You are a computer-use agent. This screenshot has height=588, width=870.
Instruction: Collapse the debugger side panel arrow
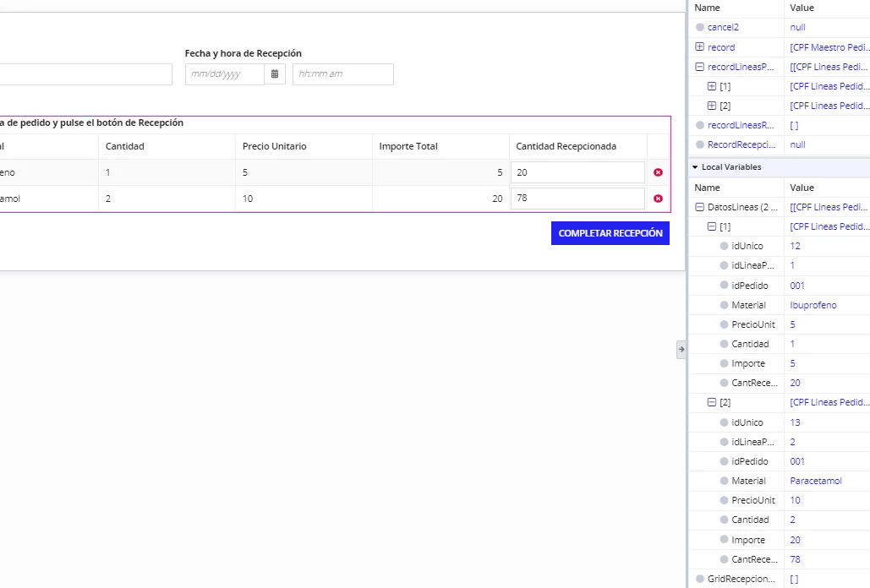[x=681, y=349]
